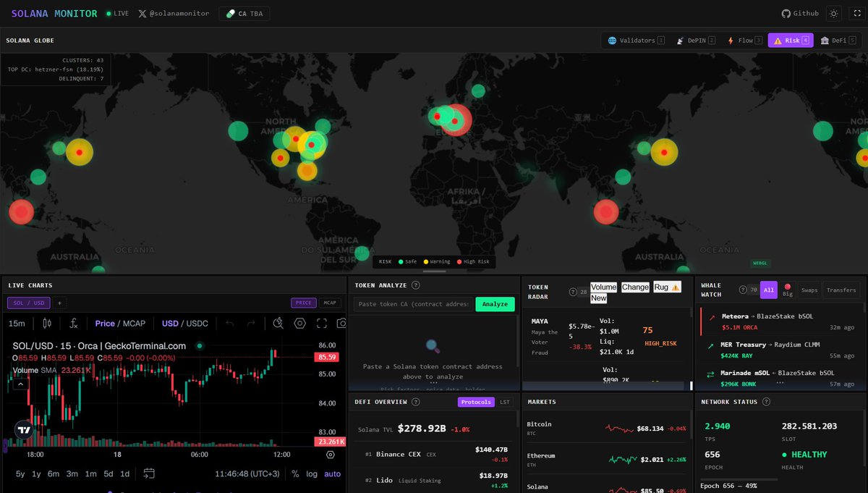Viewport: 868px width, 493px height.
Task: Open Token Radar help icon
Action: 573,292
